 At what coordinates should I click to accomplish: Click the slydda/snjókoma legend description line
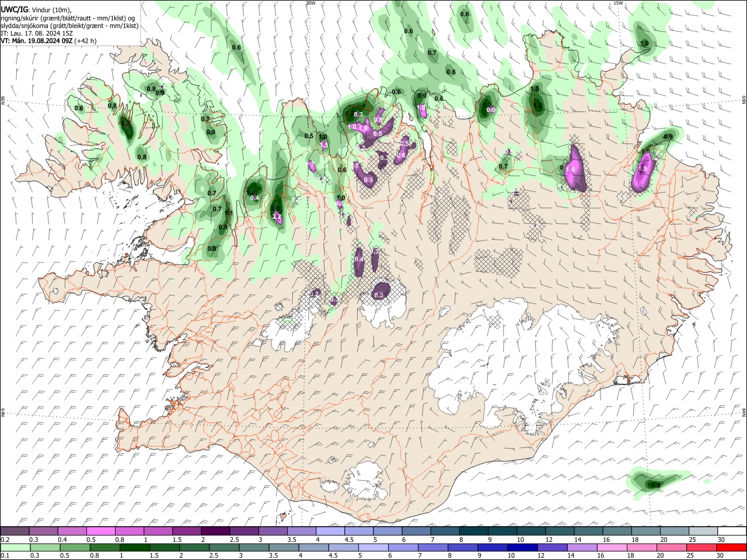(x=69, y=26)
